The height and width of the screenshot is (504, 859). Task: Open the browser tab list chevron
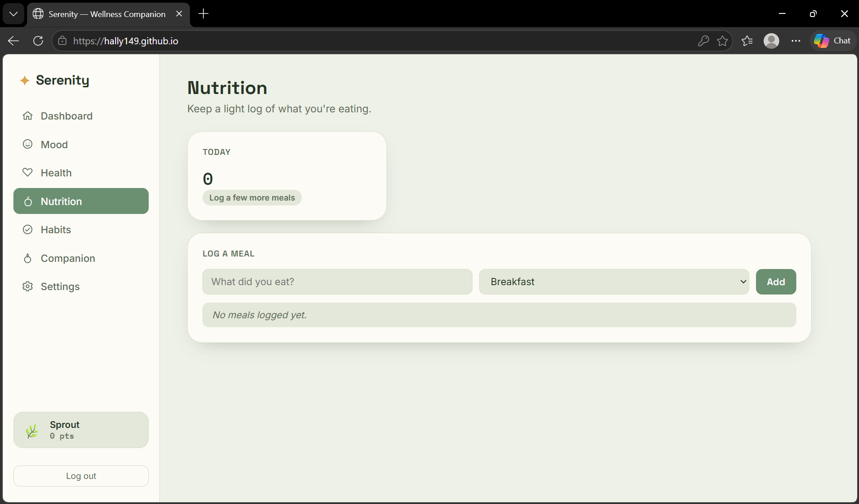tap(13, 14)
